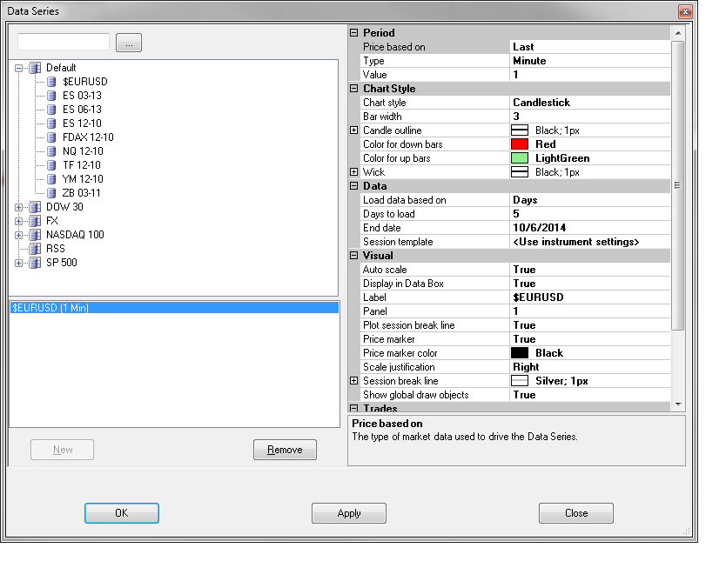Collapse the Data property section
This screenshot has height=588, width=726.
pyautogui.click(x=353, y=185)
